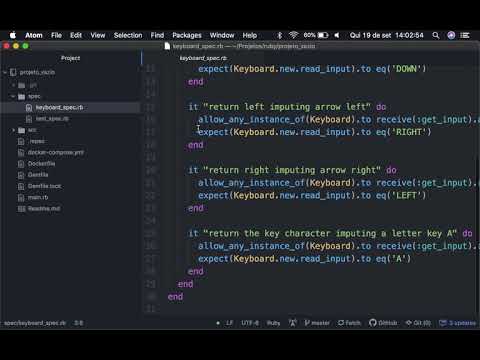Place cursor on "return right imputing arrow right" line

tap(292, 170)
